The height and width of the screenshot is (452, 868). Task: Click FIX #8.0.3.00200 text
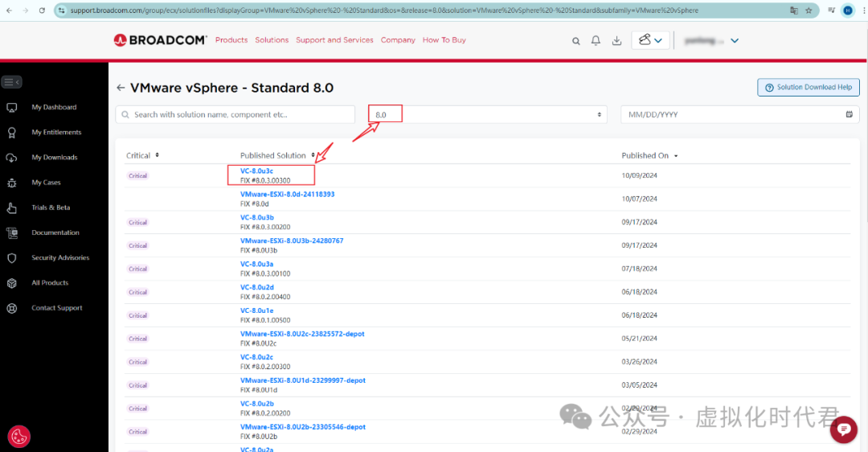click(x=265, y=227)
